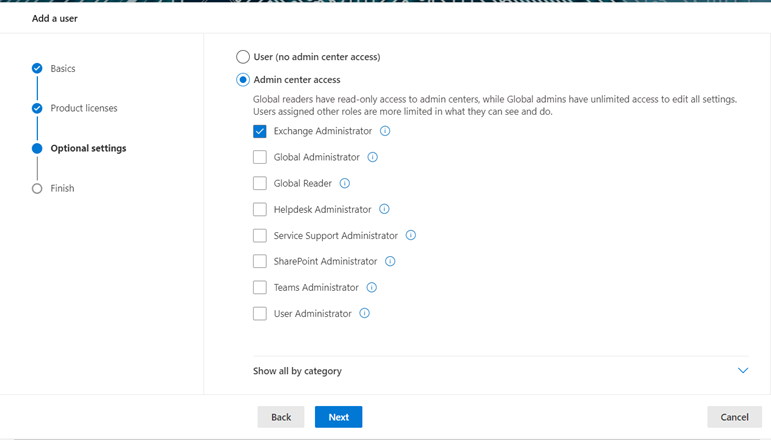Click the Back button
This screenshot has width=771, height=440.
(x=281, y=417)
